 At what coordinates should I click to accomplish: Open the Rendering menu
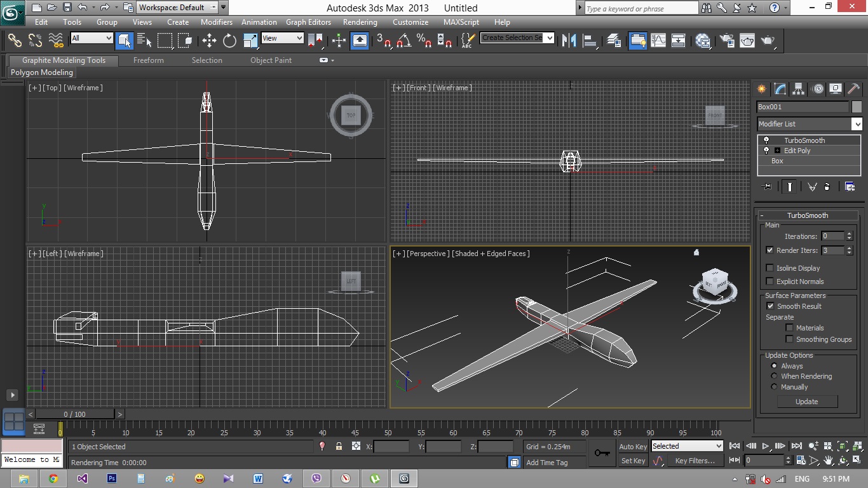pyautogui.click(x=360, y=22)
